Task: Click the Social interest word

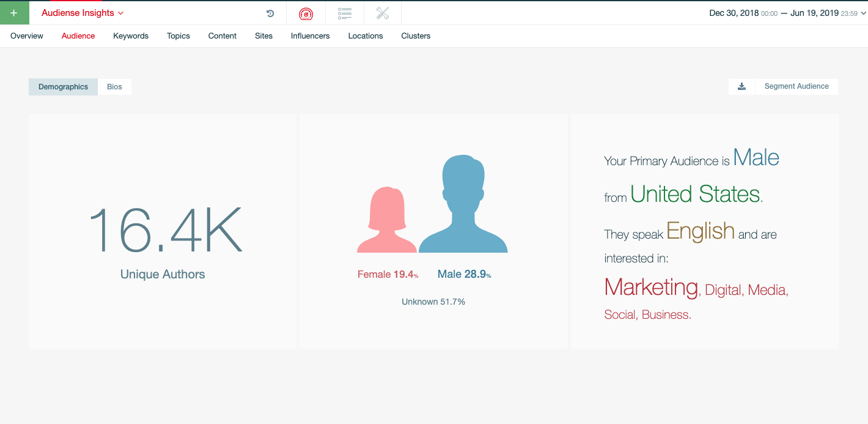Action: (x=620, y=314)
